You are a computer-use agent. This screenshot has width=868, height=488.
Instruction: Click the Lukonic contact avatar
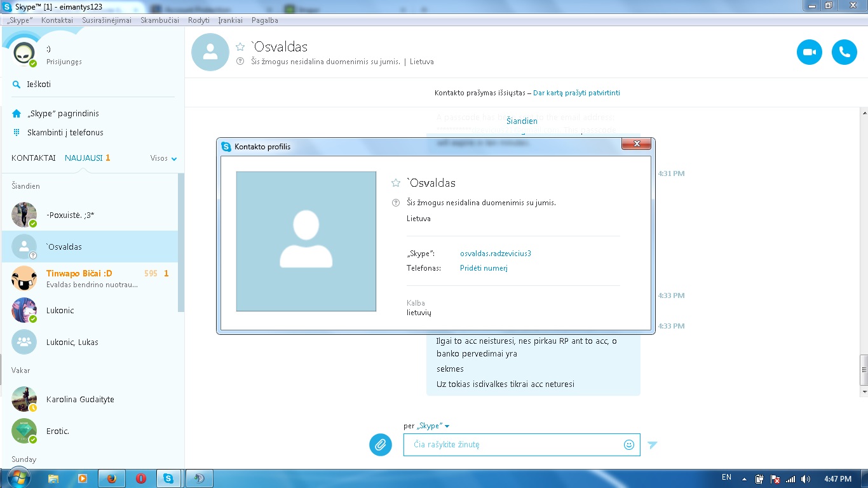point(24,310)
